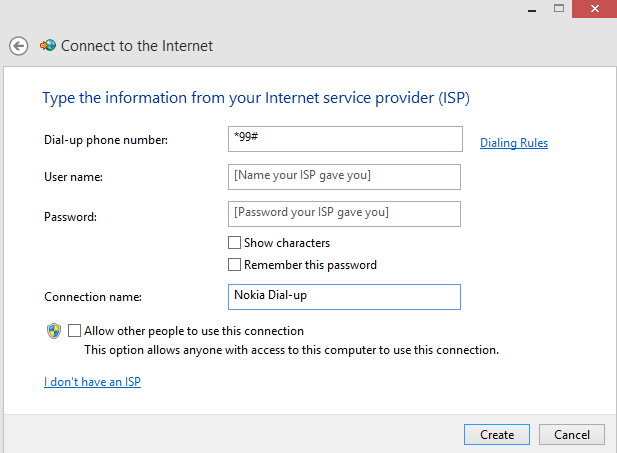This screenshot has height=453, width=617.
Task: Click the "Type the information" ISP heading
Action: coord(255,99)
